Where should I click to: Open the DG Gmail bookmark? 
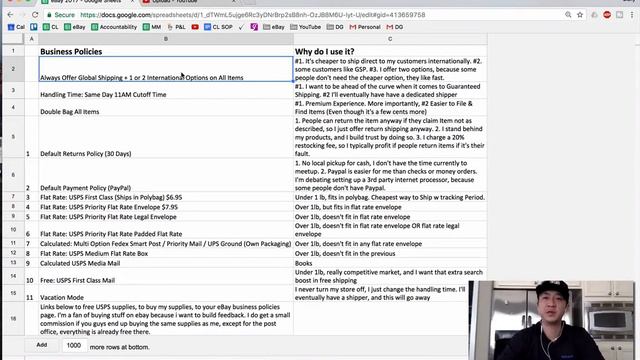395,27
